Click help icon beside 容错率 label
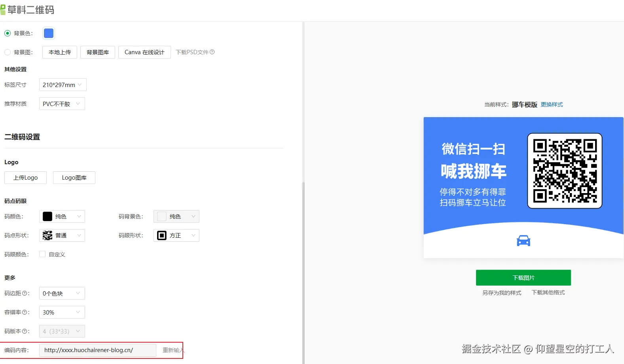 pyautogui.click(x=25, y=312)
